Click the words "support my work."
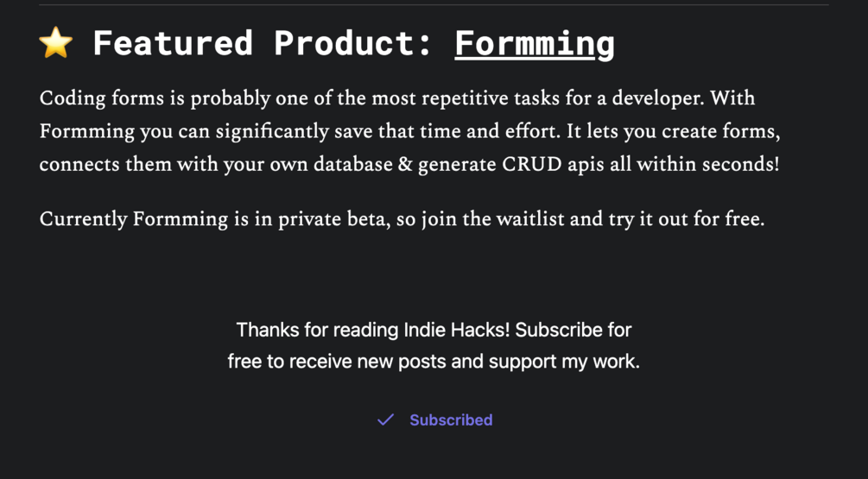 (564, 362)
